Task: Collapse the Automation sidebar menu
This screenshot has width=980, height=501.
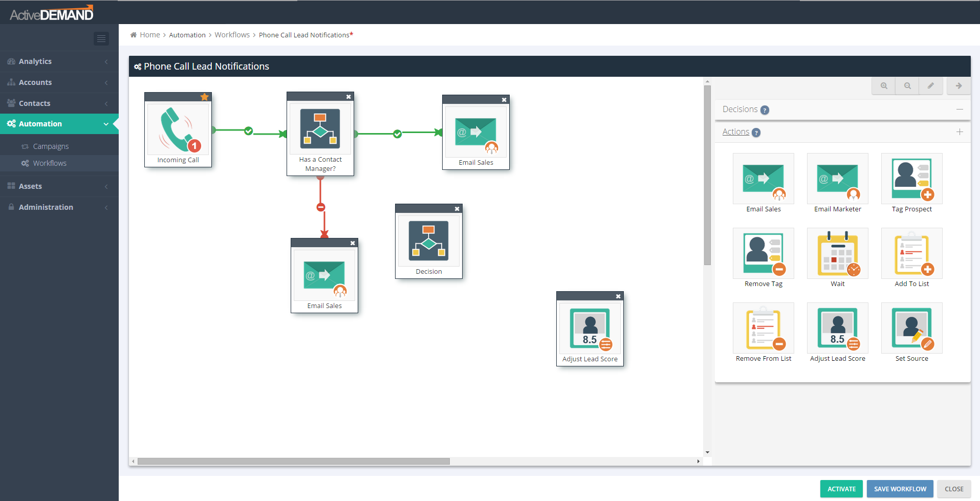Action: 59,124
